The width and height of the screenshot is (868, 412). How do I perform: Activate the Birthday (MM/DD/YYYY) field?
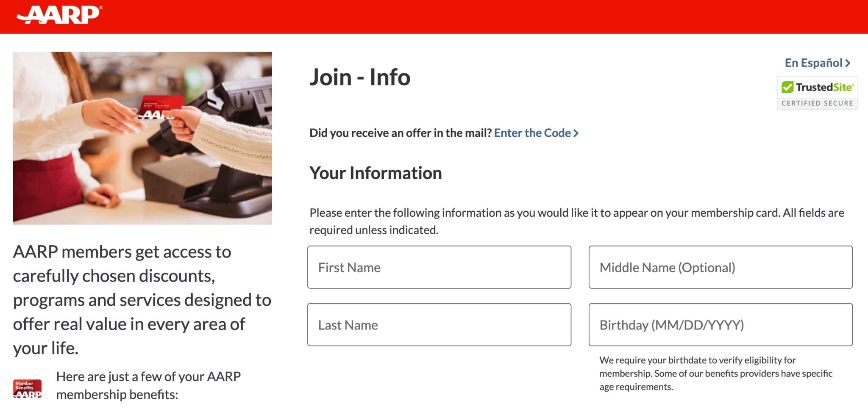pyautogui.click(x=721, y=325)
